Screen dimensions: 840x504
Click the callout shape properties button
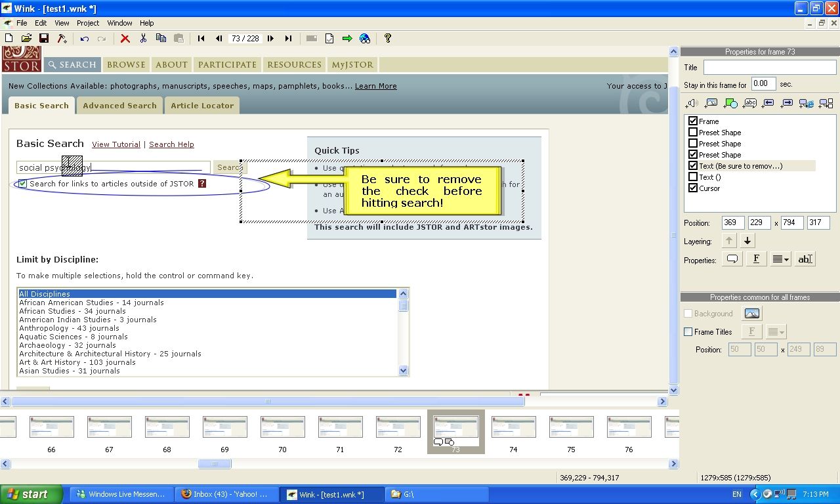coord(732,259)
